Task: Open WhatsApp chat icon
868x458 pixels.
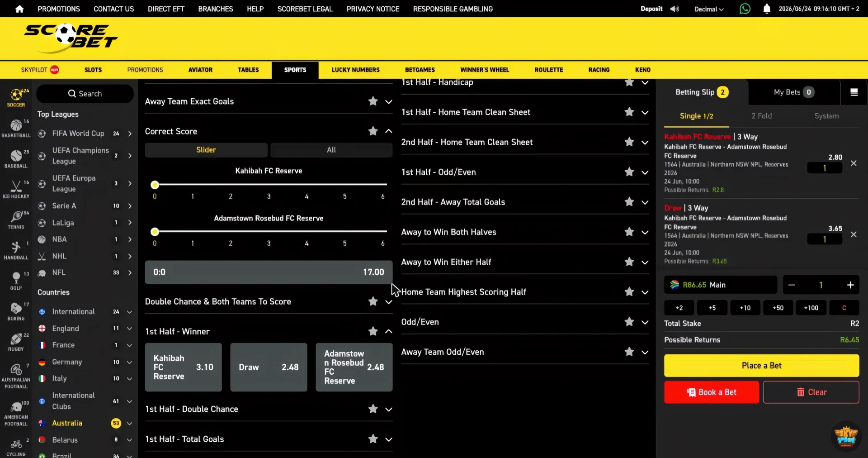Action: pos(745,9)
